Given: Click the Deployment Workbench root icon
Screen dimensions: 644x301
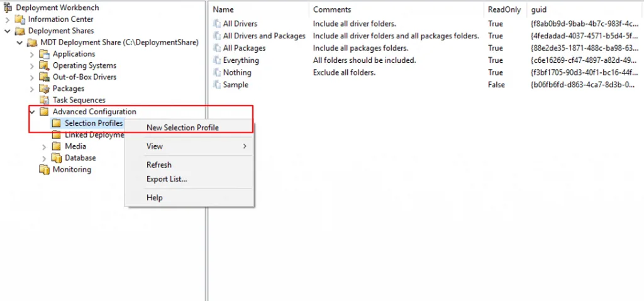Looking at the screenshot, I should tap(7, 8).
